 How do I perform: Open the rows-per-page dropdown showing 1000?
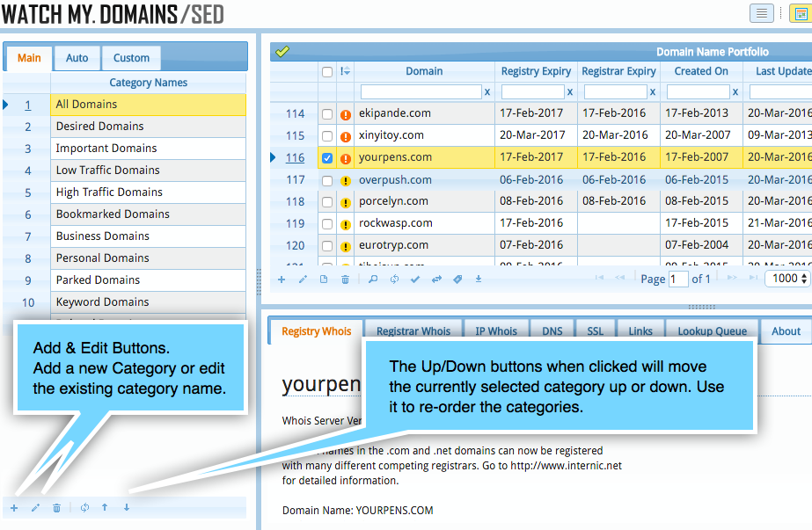point(789,279)
